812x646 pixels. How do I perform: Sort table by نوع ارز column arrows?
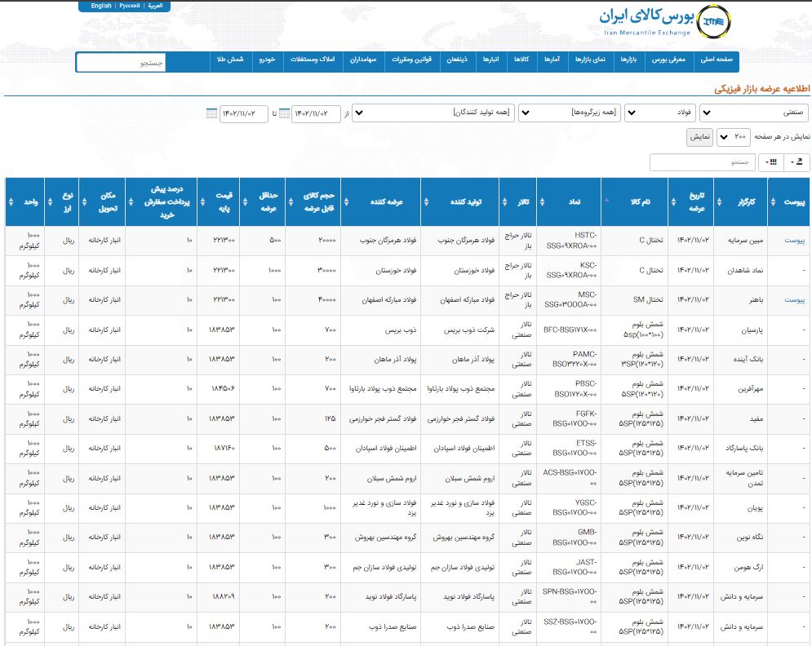51,202
